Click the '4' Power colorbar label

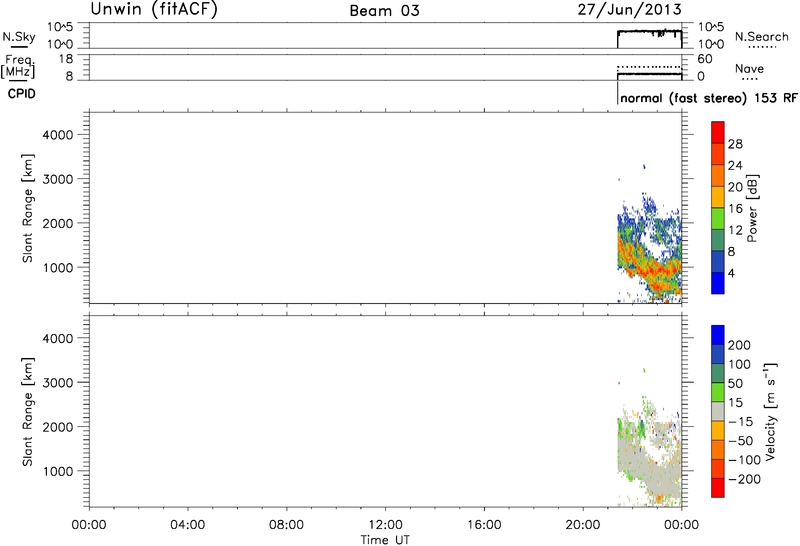tap(731, 274)
